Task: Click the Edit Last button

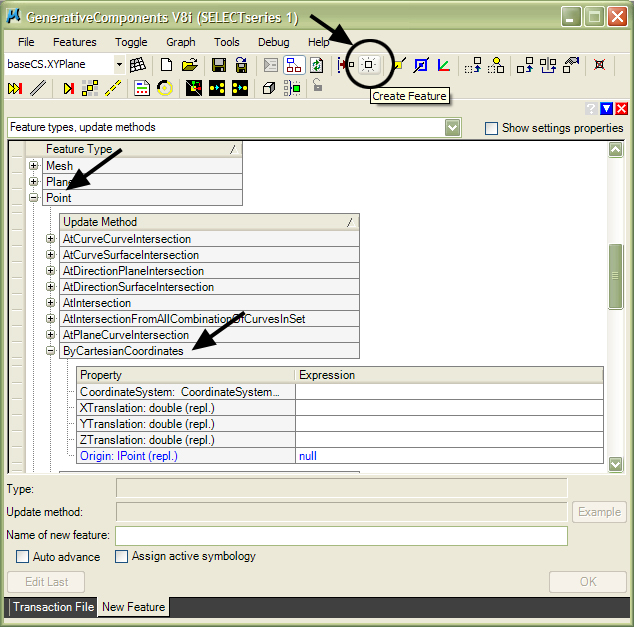Action: pyautogui.click(x=46, y=582)
